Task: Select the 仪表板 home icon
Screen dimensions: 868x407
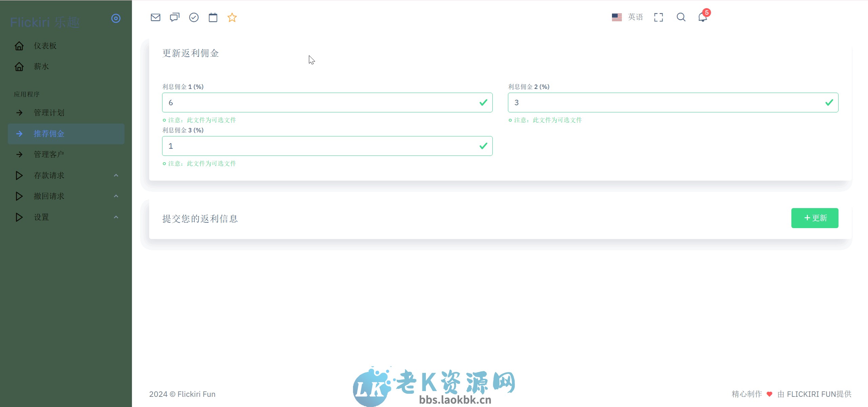Action: point(19,45)
